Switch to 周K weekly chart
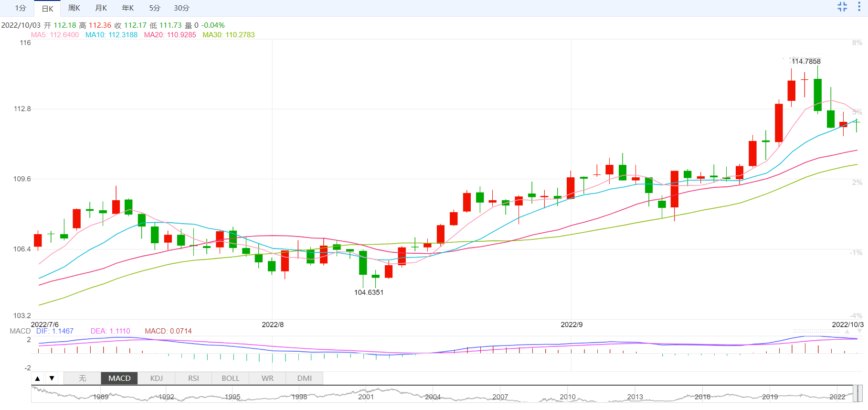Screen dimensions: 868x410 coord(74,8)
